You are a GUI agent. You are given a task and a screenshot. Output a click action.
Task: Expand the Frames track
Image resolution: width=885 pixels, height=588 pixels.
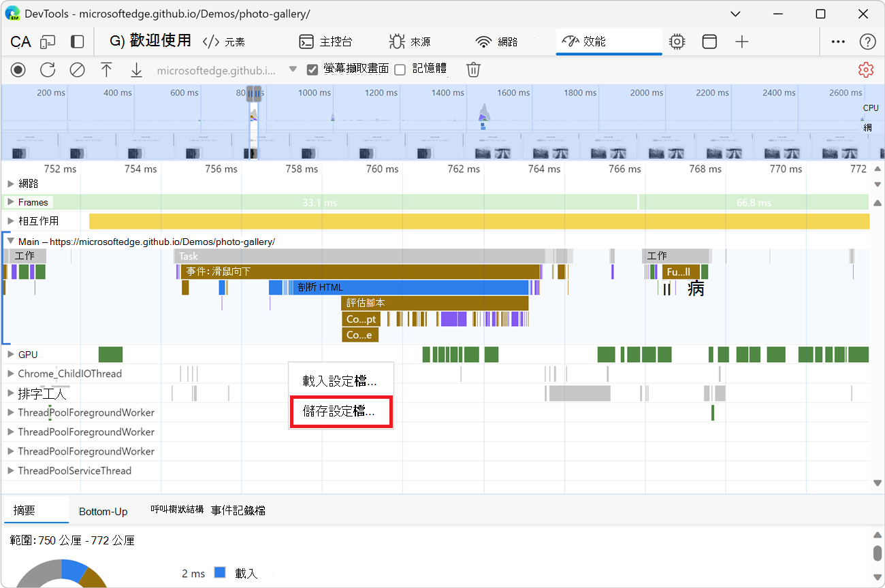pos(10,202)
